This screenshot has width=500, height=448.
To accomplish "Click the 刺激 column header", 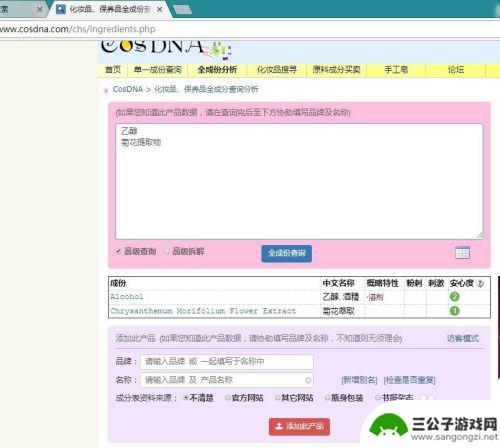I will click(x=436, y=283).
